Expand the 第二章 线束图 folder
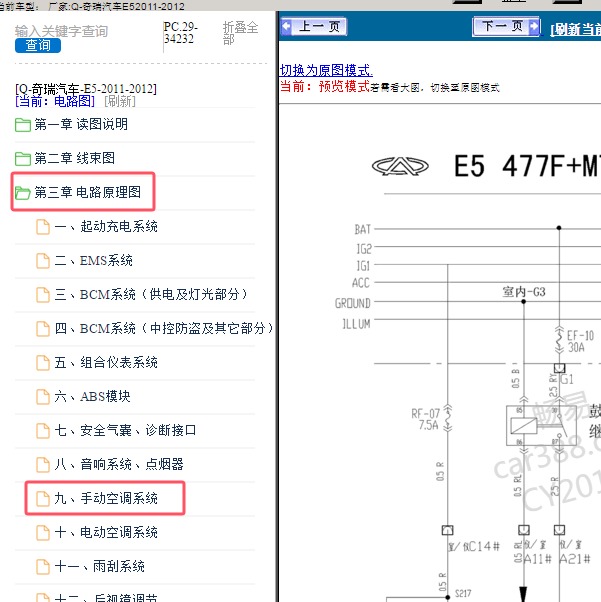This screenshot has width=601, height=602. tap(75, 158)
